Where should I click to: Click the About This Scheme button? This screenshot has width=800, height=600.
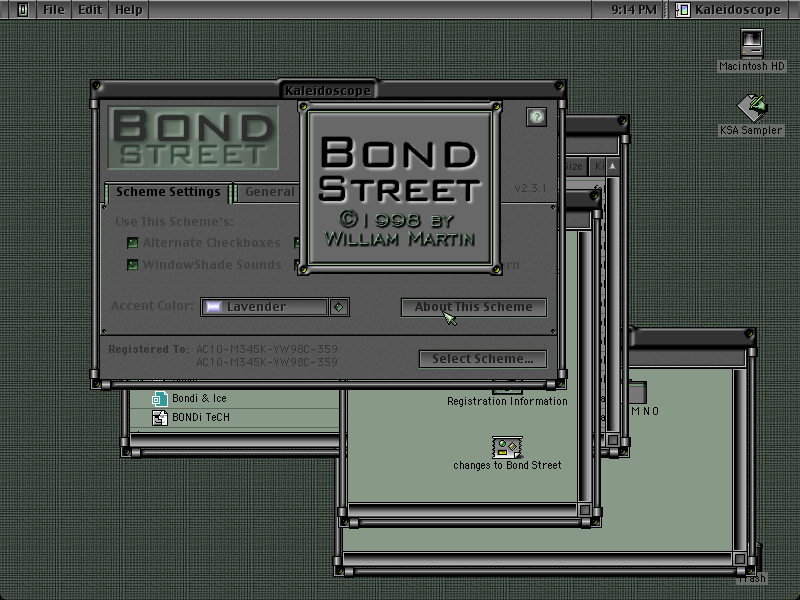[473, 307]
